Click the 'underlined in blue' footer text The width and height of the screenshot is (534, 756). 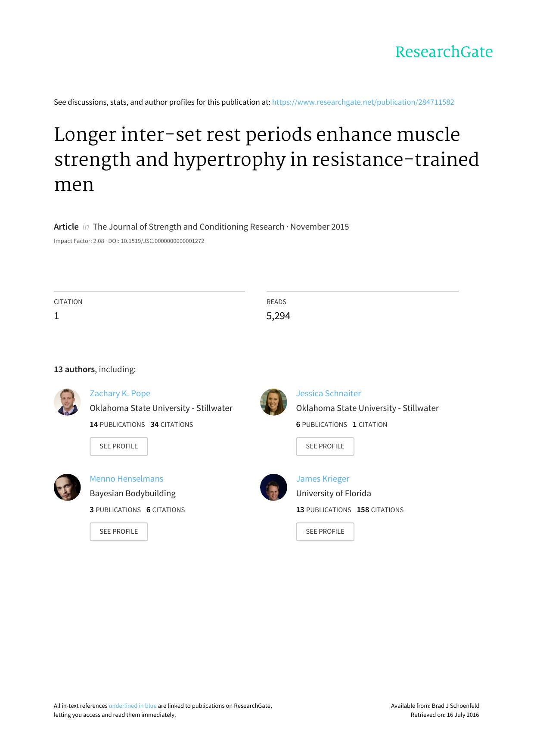(132, 706)
